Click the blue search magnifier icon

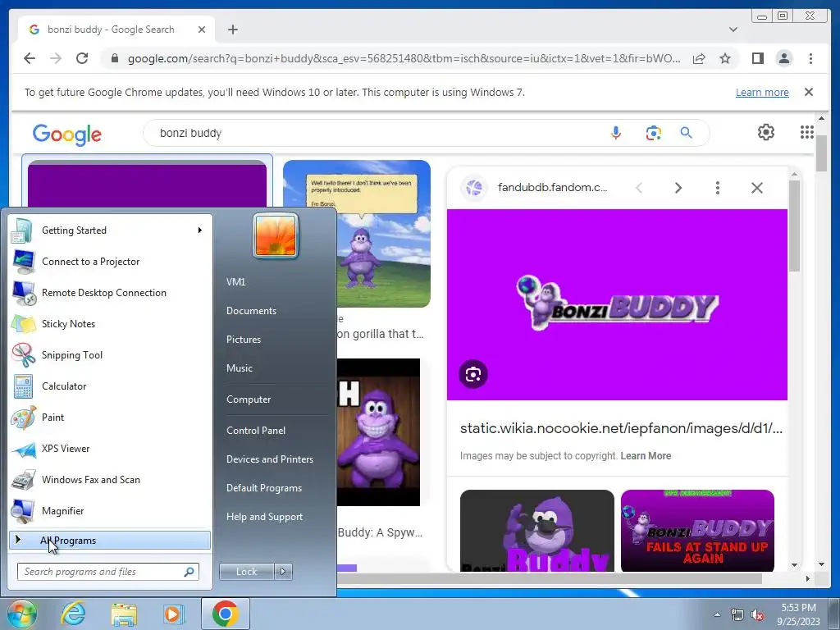(687, 133)
